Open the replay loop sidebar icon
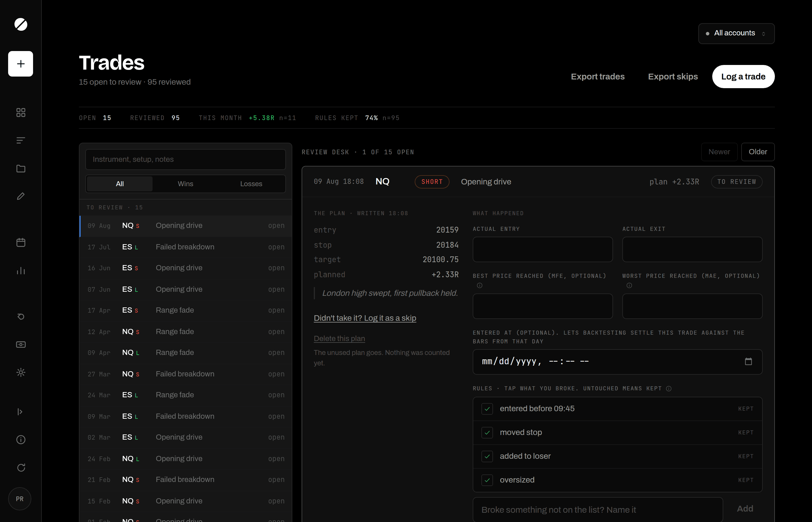The image size is (812, 522). tap(21, 317)
